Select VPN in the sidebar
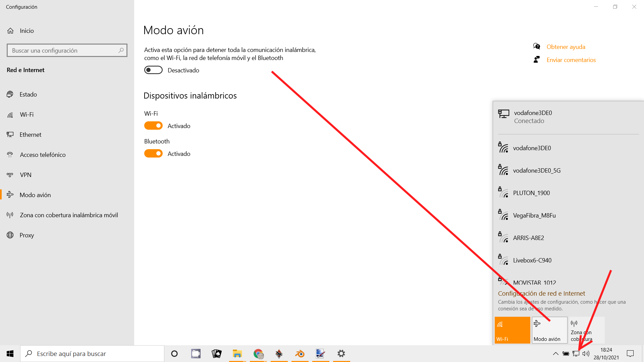 25,175
